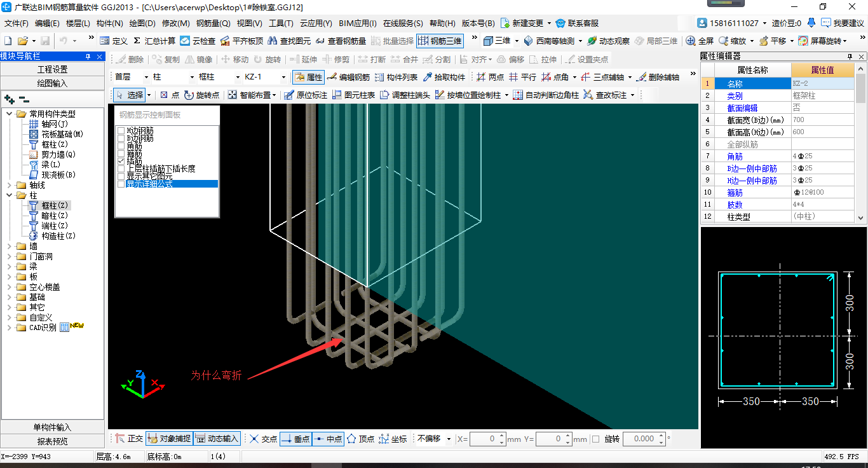Toggle the H边钢筋 checkbox
This screenshot has width=868, height=468.
pyautogui.click(x=121, y=130)
